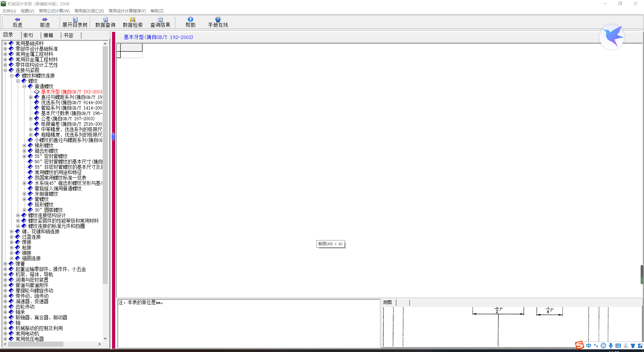Click the floating bird assistant icon
Viewport: 644px width, 352px height.
[x=612, y=37]
